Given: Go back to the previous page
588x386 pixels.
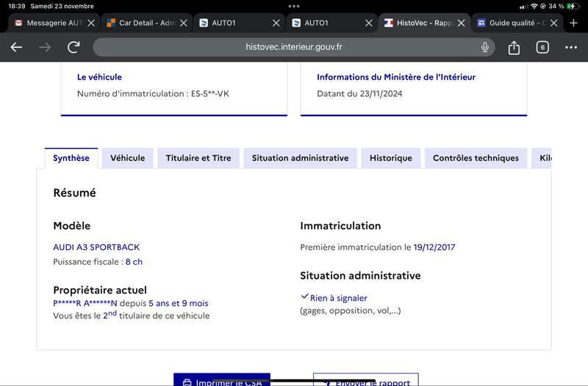Looking at the screenshot, I should tap(16, 47).
